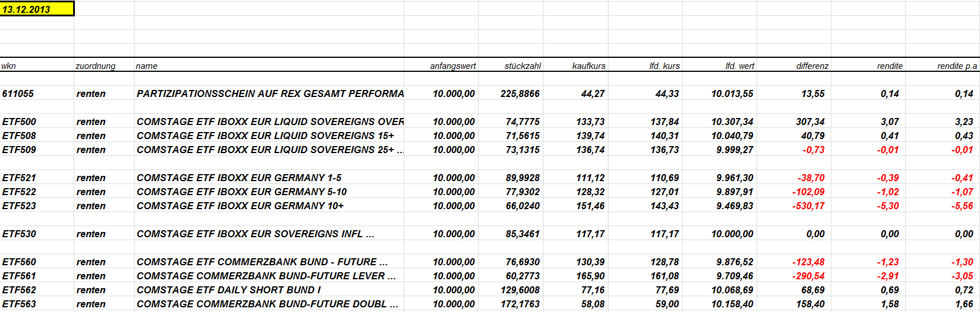Select red rendite p.a cell -5,56

click(943, 205)
